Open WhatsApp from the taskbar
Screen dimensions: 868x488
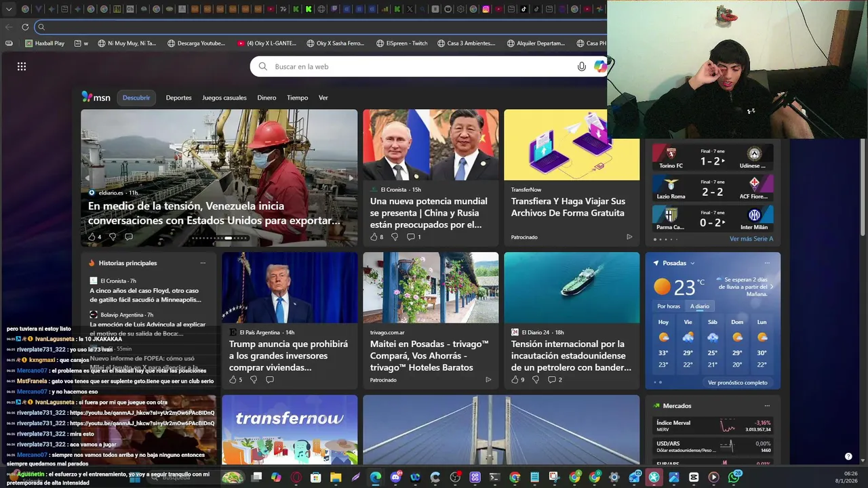(734, 477)
